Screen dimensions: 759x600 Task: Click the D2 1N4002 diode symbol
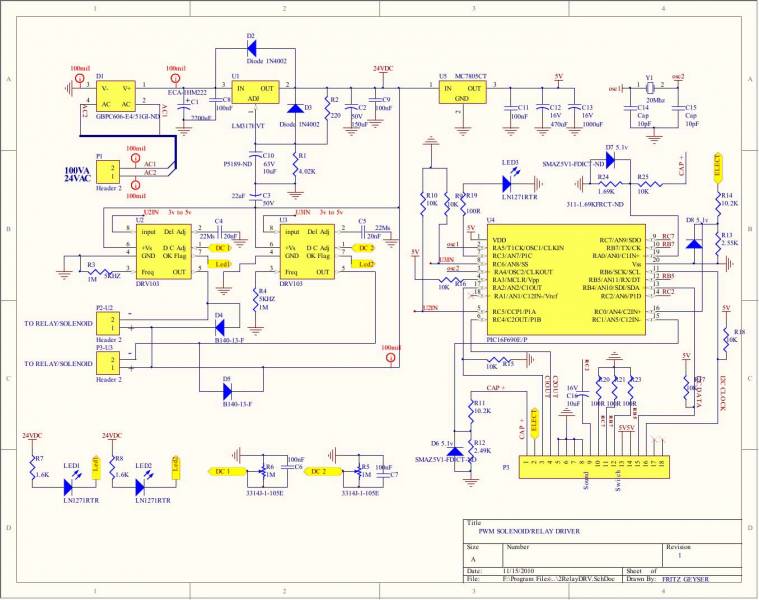pyautogui.click(x=250, y=47)
